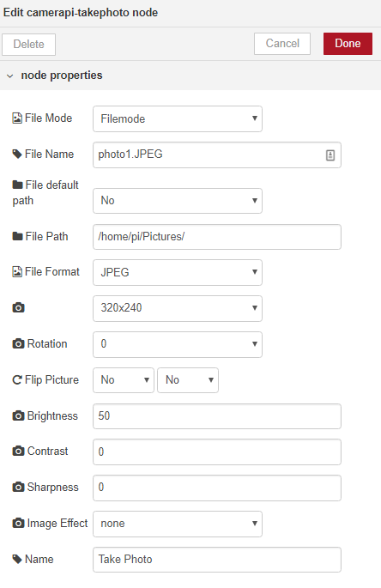The height and width of the screenshot is (588, 381).
Task: Click the camera icon beside Brightness
Action: (x=18, y=415)
